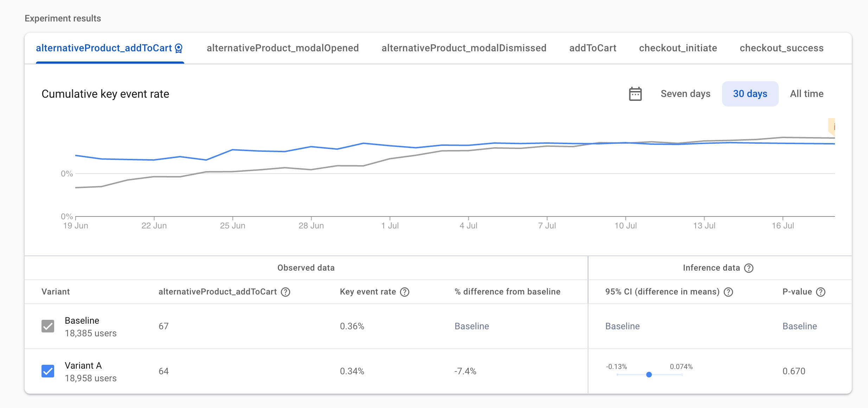This screenshot has width=868, height=408.
Task: Click the Inference data help icon
Action: tap(749, 268)
